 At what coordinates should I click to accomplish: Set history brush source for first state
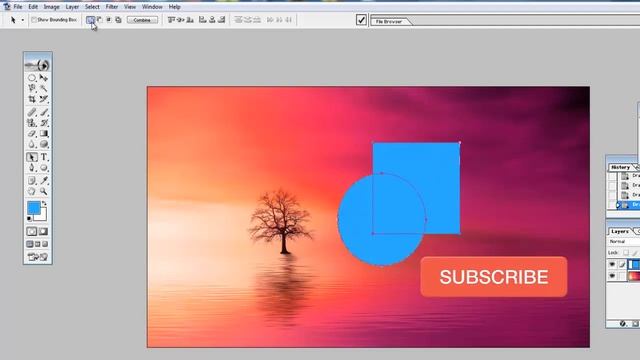[612, 176]
